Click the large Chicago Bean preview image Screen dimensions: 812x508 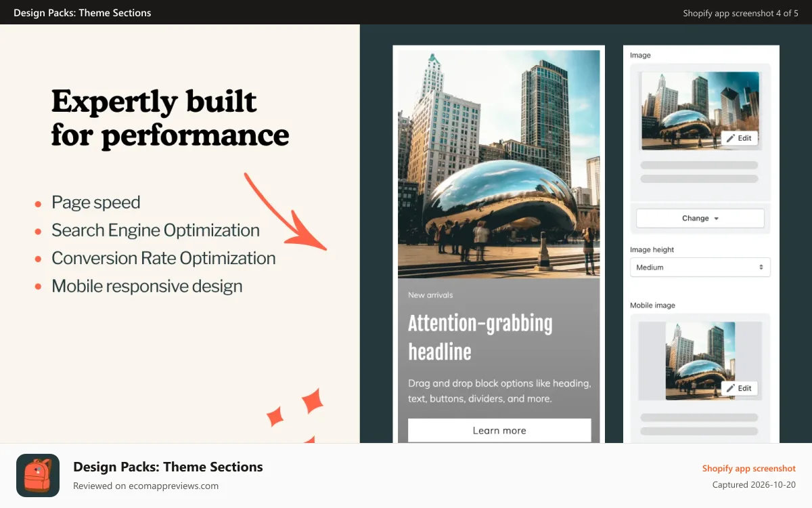(499, 164)
